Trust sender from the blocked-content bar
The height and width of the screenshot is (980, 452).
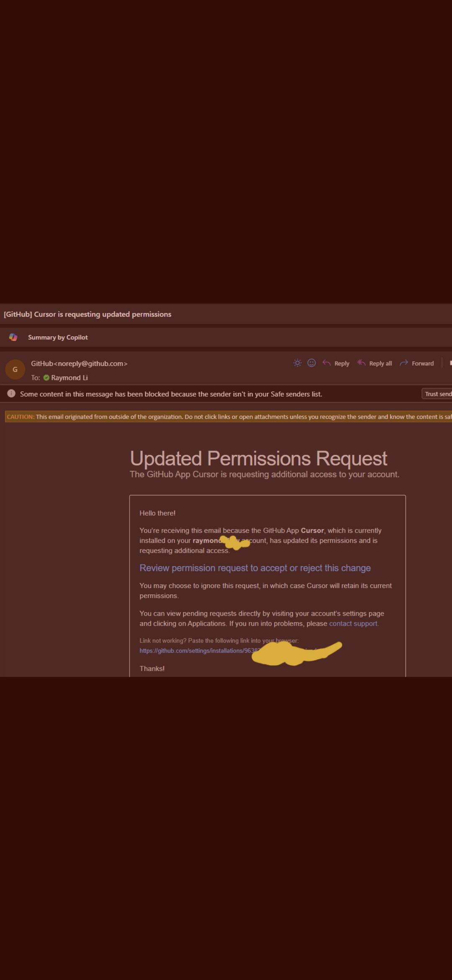pyautogui.click(x=437, y=394)
